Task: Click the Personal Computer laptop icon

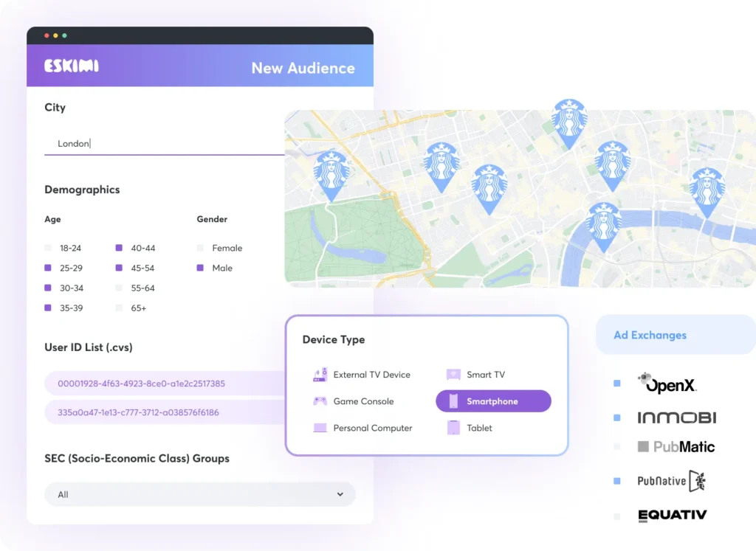Action: point(320,428)
